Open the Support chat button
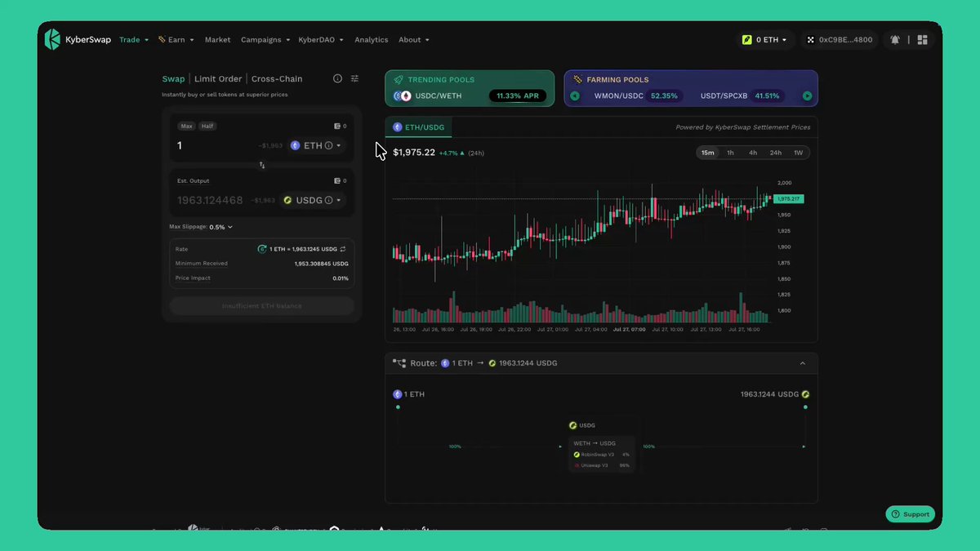The width and height of the screenshot is (980, 551). click(x=911, y=514)
